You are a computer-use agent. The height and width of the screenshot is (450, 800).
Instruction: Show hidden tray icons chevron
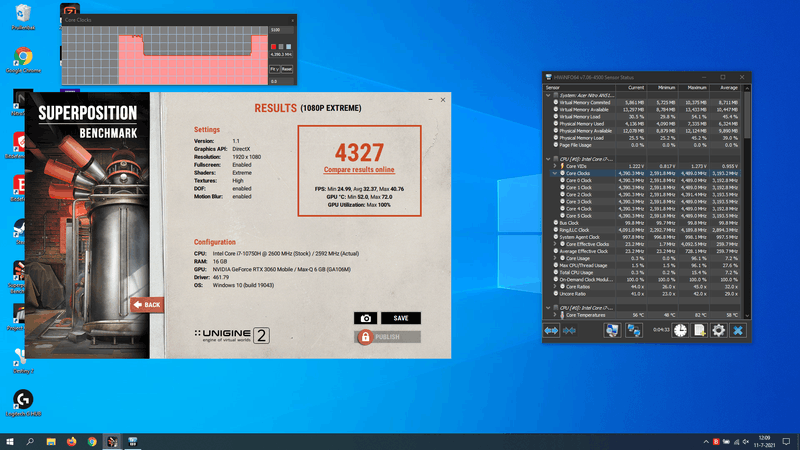pyautogui.click(x=706, y=442)
